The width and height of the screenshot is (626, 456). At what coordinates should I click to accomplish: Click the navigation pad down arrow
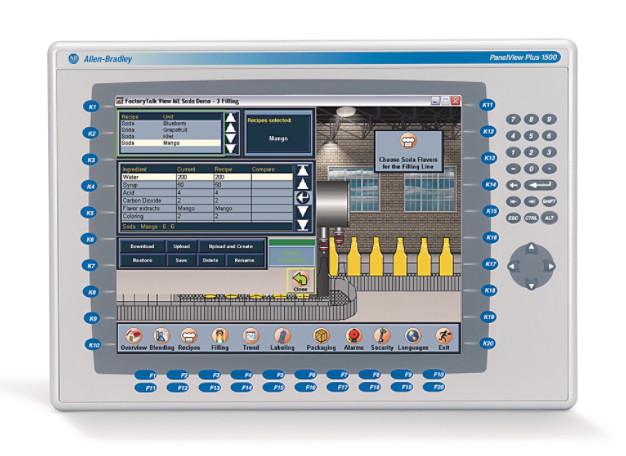click(x=531, y=285)
